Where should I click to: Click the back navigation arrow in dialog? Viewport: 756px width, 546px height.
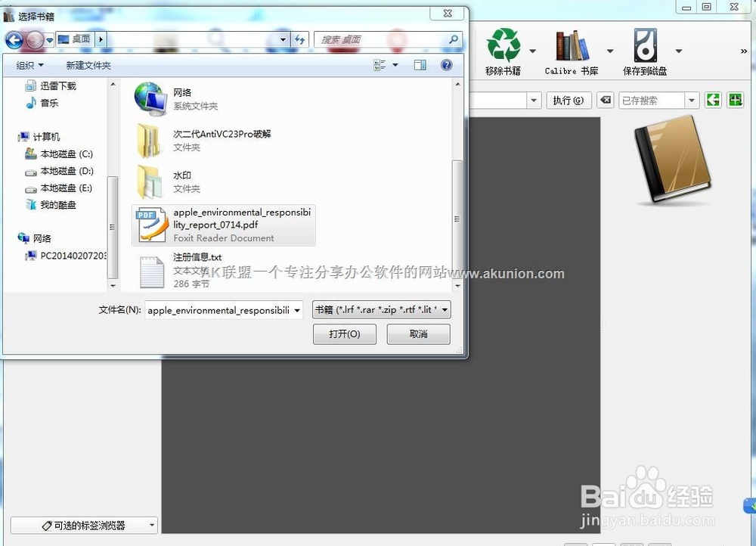15,40
